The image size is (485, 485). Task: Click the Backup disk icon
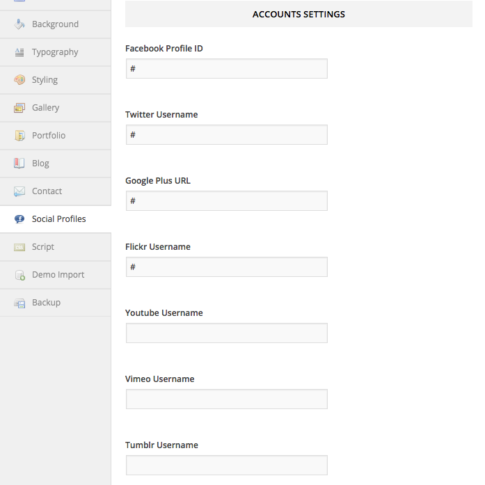(20, 303)
